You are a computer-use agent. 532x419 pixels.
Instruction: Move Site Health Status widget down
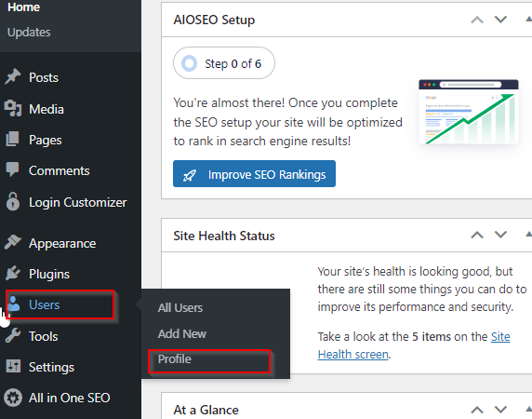(500, 235)
